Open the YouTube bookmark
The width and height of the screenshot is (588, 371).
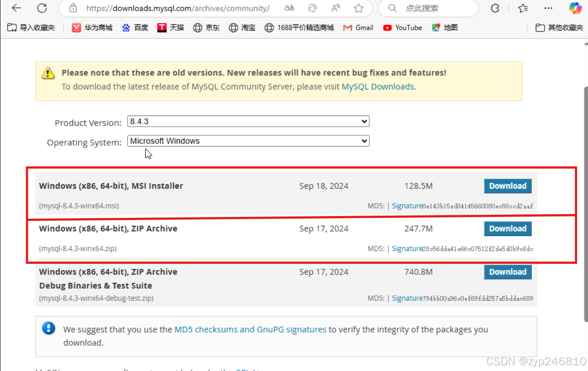tap(402, 27)
